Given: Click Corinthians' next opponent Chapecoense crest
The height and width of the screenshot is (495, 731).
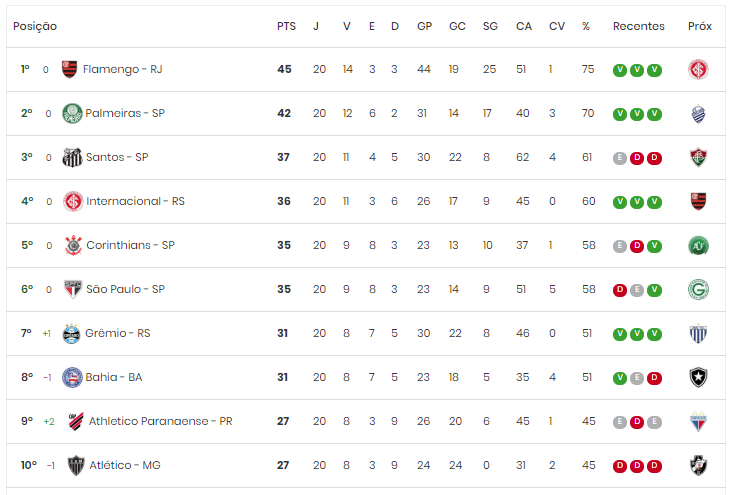Looking at the screenshot, I should point(698,246).
